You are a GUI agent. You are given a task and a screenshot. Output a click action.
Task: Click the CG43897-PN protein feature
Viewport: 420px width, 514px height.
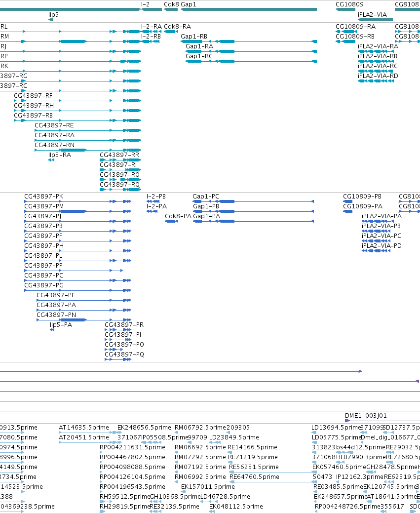[x=84, y=320]
